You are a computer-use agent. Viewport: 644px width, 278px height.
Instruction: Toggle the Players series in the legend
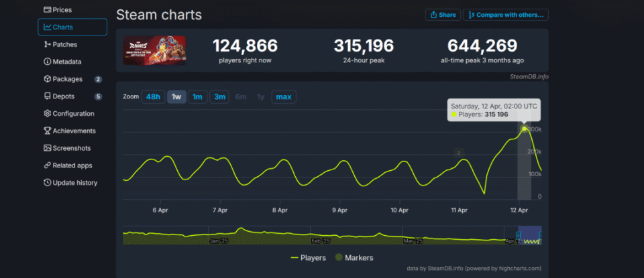(x=308, y=258)
